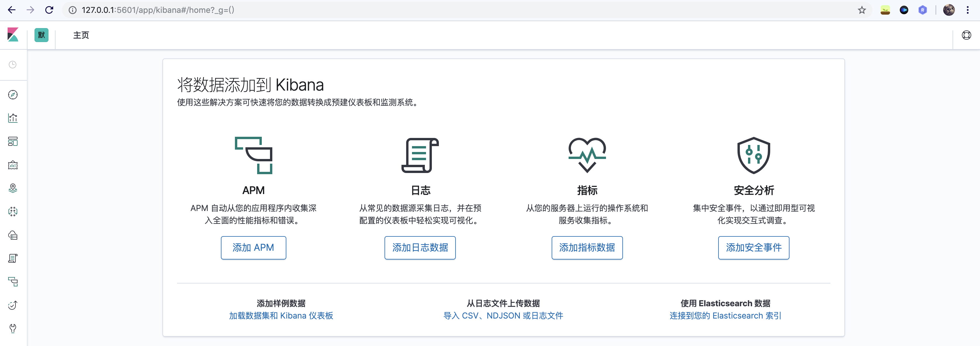This screenshot has width=980, height=346.
Task: Open Machine Learning icon in sidebar
Action: pyautogui.click(x=13, y=212)
